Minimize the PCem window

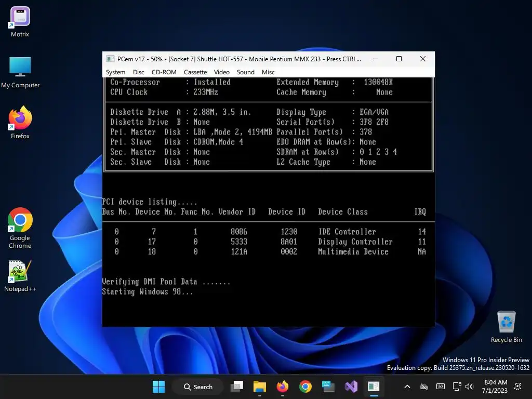(x=376, y=59)
